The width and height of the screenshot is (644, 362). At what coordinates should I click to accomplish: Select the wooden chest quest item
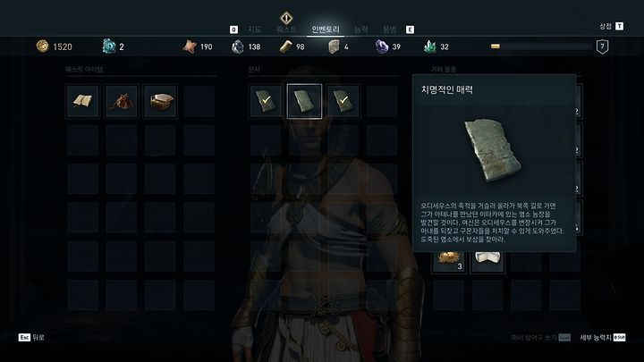160,101
